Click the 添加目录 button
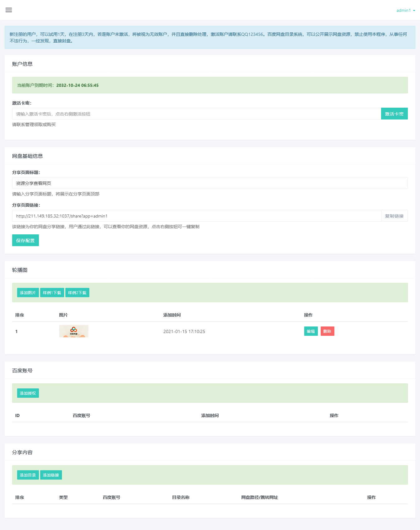420x530 pixels. [28, 475]
